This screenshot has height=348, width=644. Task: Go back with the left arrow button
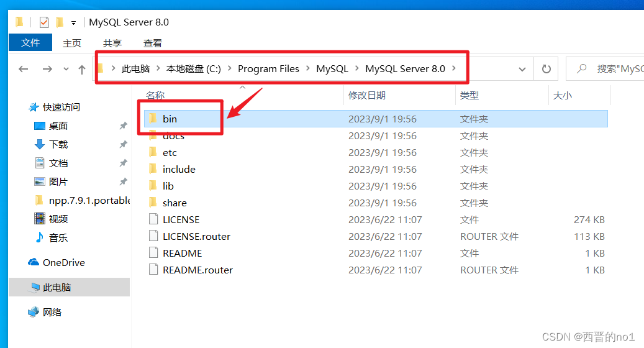tap(24, 69)
